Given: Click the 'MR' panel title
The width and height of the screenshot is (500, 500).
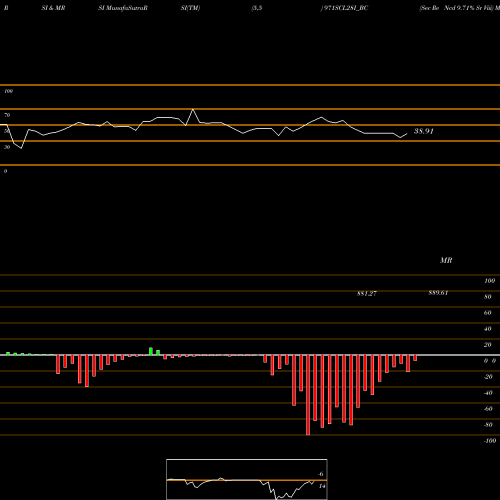Looking at the screenshot, I should point(446,260).
